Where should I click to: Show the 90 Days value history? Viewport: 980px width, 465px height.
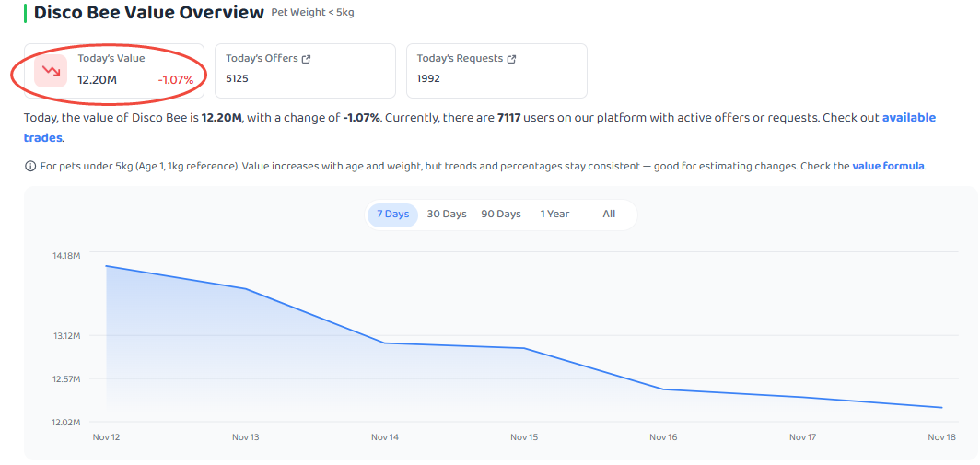pyautogui.click(x=501, y=214)
